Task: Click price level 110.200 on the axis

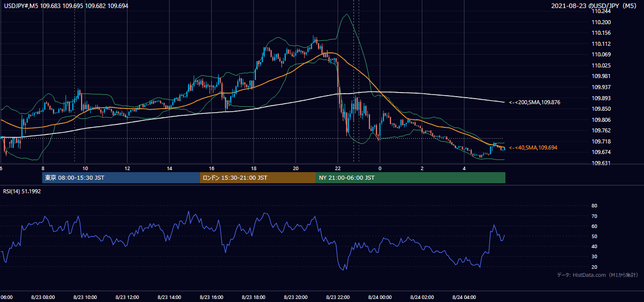Action: coord(602,22)
